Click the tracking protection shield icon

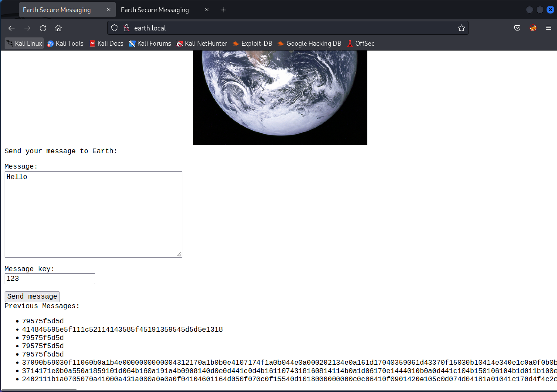pyautogui.click(x=114, y=28)
